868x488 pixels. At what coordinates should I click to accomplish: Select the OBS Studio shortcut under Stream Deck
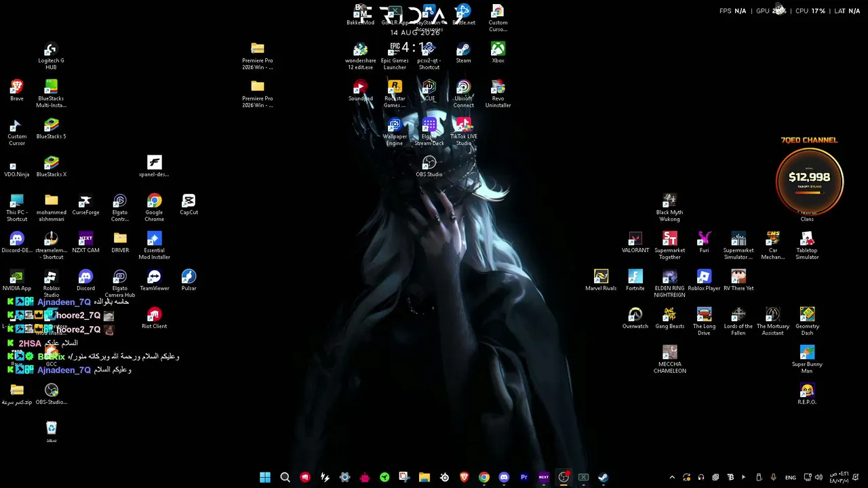429,167
